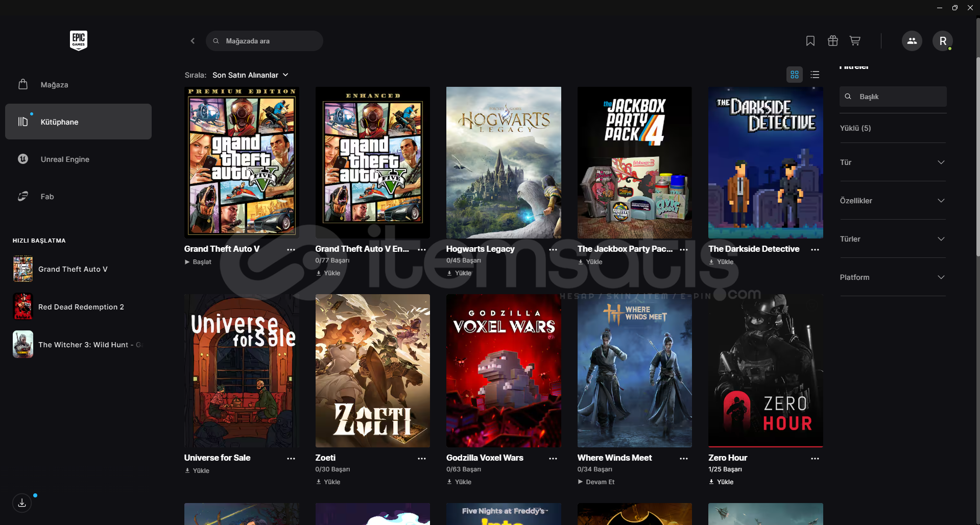Switch to list view layout
This screenshot has height=525, width=980.
pyautogui.click(x=815, y=75)
